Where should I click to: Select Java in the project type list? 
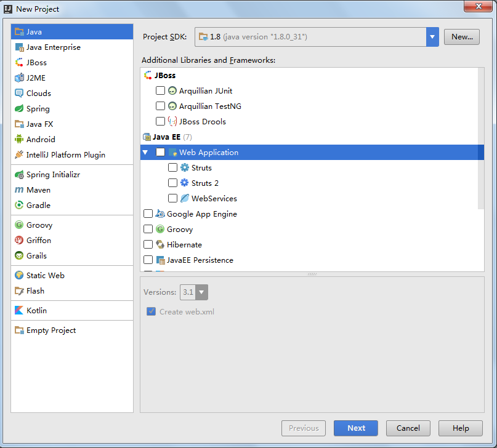pos(72,31)
